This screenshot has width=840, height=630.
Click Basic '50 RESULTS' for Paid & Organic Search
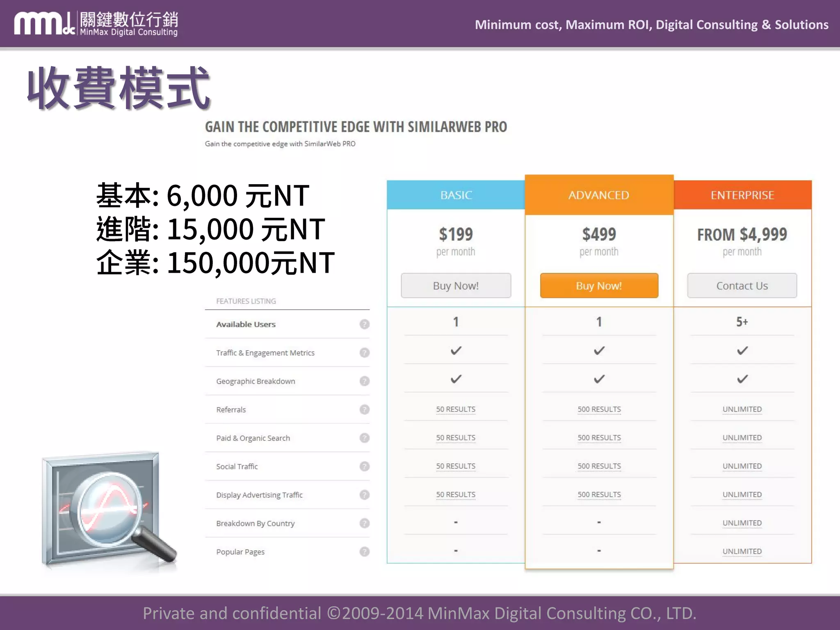coord(456,438)
